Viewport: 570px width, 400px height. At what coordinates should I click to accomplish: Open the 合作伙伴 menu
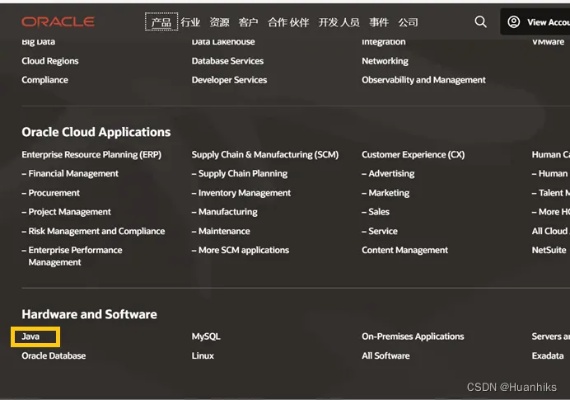(288, 22)
